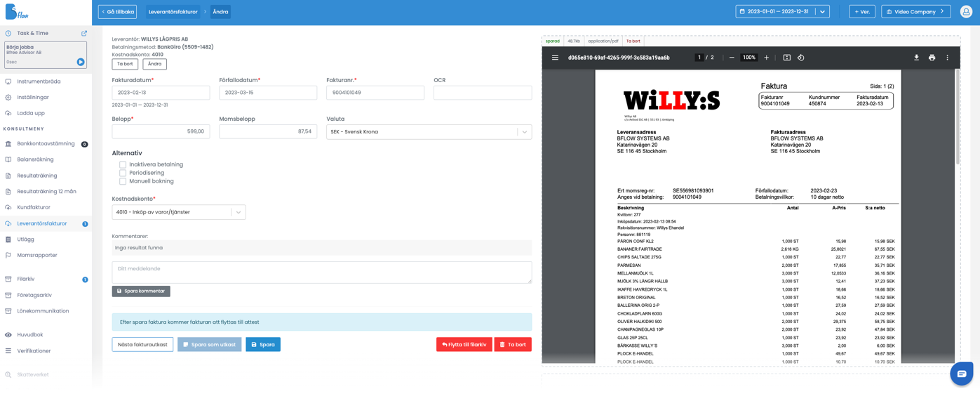Click Flytta till filarkiv button
The image size is (980, 394).
tap(464, 345)
